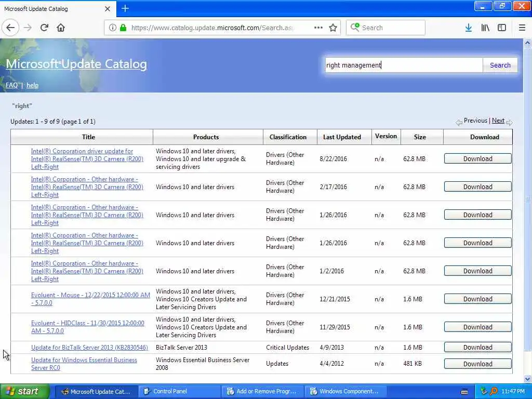
Task: Open Intel Other hardware link dated 2/17/2016
Action: tap(87, 187)
